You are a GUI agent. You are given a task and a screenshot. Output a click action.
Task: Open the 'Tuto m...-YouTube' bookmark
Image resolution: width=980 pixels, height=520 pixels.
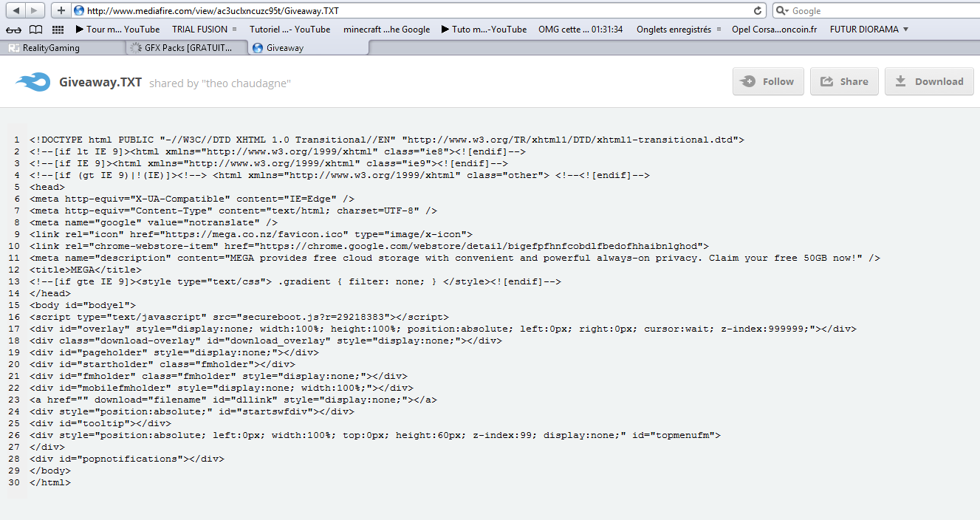[x=484, y=30]
